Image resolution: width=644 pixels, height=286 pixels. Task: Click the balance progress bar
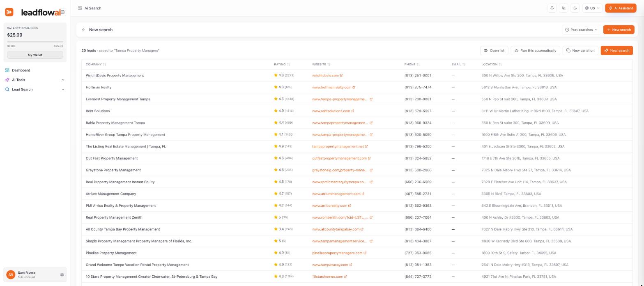[35, 42]
